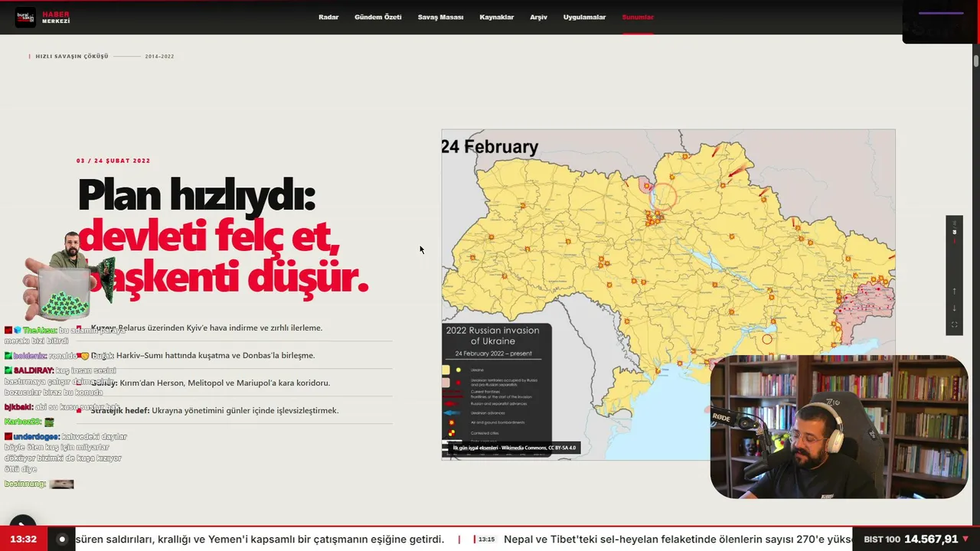Click the '03 / 24 ŞUBAT 2022' slide label
Screen dimensions: 980x551
click(x=113, y=161)
